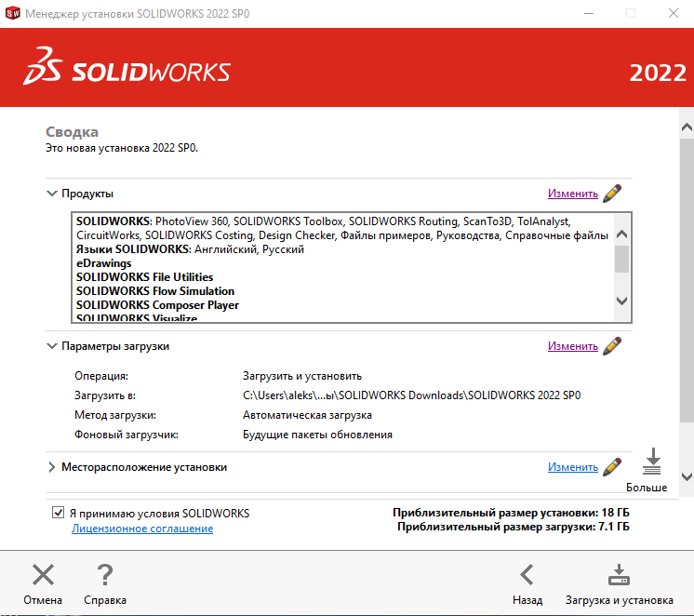Screen dimensions: 694x616
Task: Uncheck Я принимаю условия SOLIDWORKS checkbox
Action: 58,513
